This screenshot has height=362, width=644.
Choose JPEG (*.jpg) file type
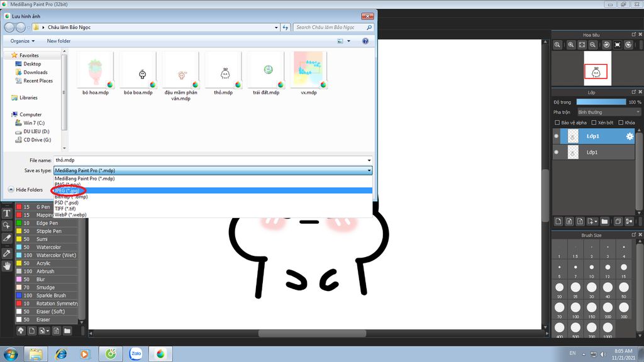(x=213, y=190)
